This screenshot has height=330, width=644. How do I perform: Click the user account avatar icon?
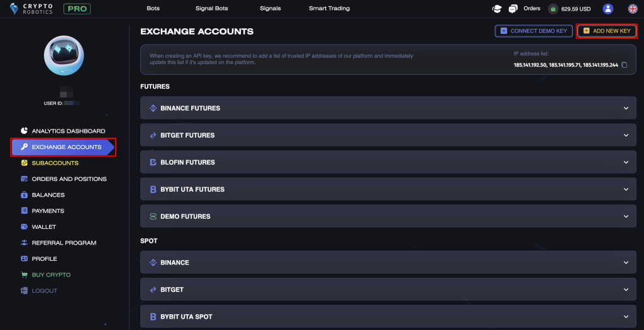click(x=608, y=9)
